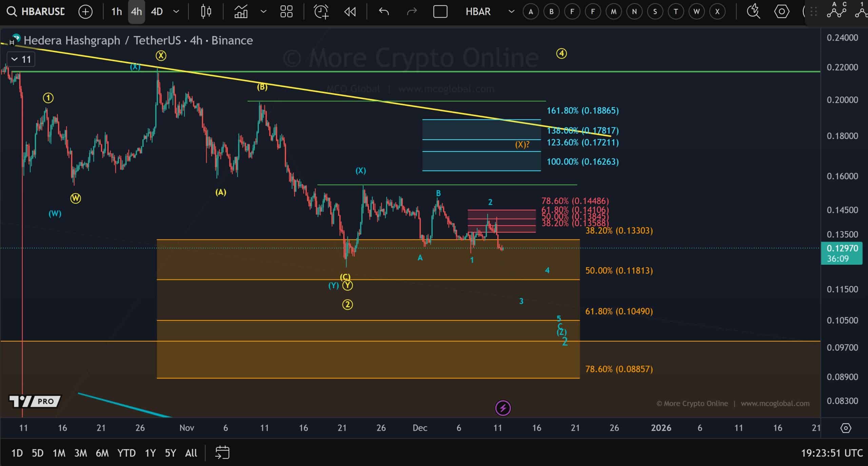Open the Indicators panel
The image size is (868, 466).
click(242, 12)
